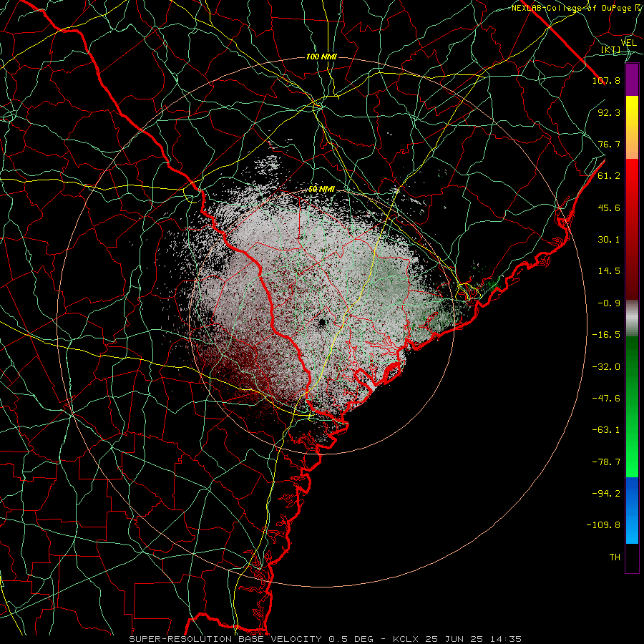This screenshot has width=644, height=644.
Task: Click the VEL legend title
Action: pos(628,43)
